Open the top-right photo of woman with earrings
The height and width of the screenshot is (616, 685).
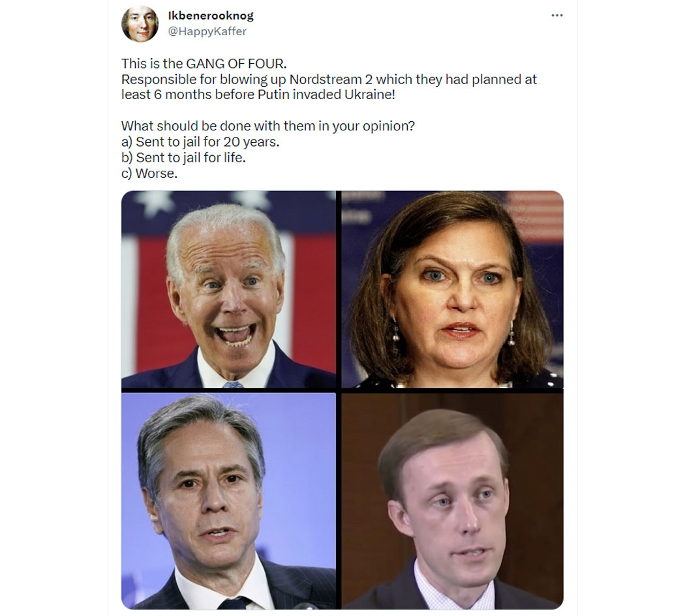pos(452,289)
